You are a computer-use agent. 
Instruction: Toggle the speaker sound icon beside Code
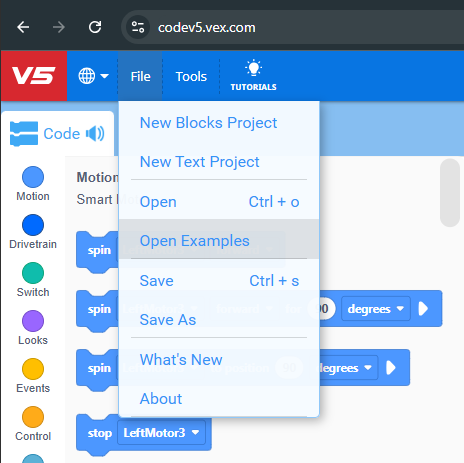[x=95, y=134]
